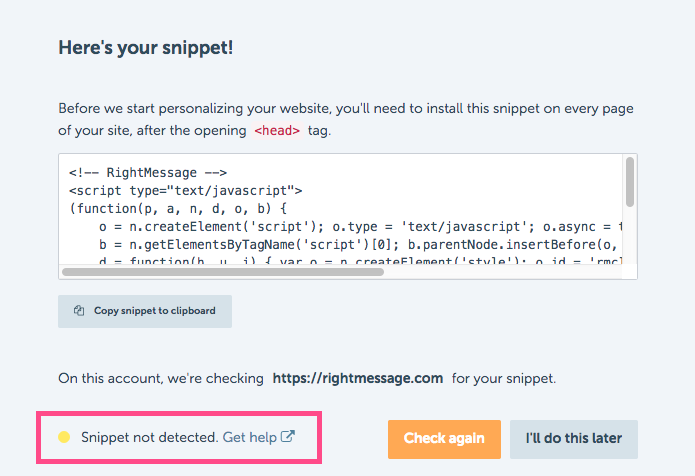Screen dimensions: 695x476
Task: Click the "Snippet not detected." status text
Action: pos(150,437)
